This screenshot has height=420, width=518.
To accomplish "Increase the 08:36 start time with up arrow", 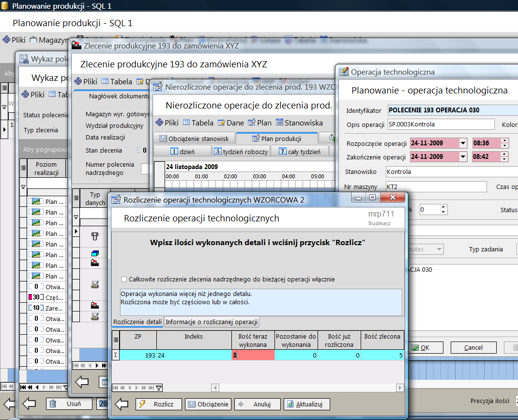I will [x=504, y=140].
